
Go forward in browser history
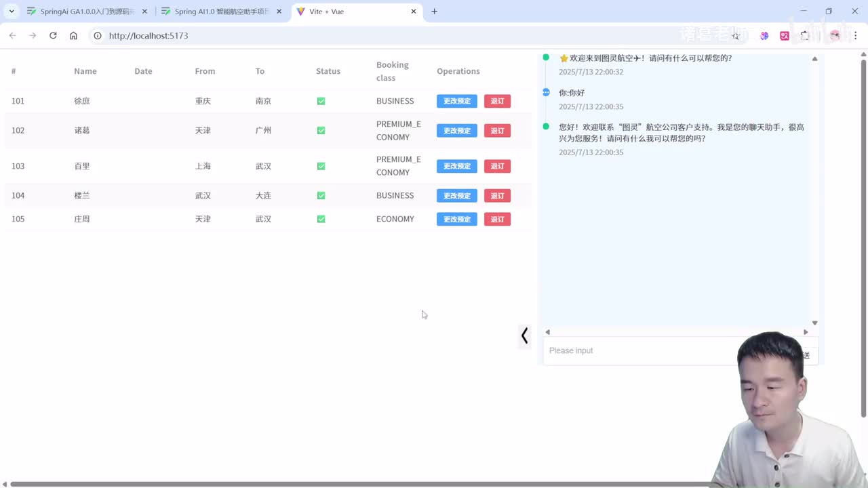[33, 35]
